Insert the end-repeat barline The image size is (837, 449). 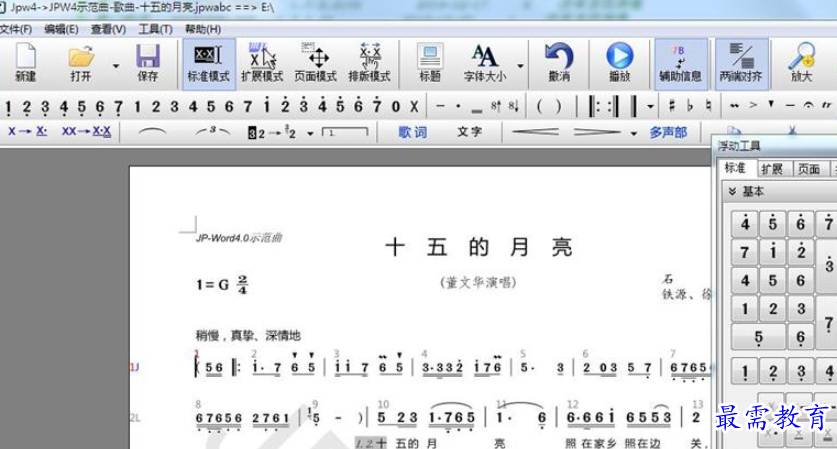[x=613, y=107]
